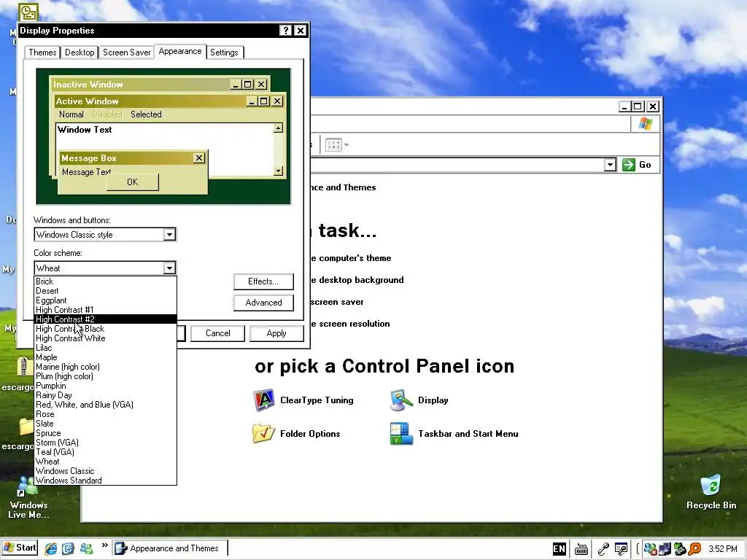747x560 pixels.
Task: Open the Windows and buttons dropdown
Action: click(169, 234)
